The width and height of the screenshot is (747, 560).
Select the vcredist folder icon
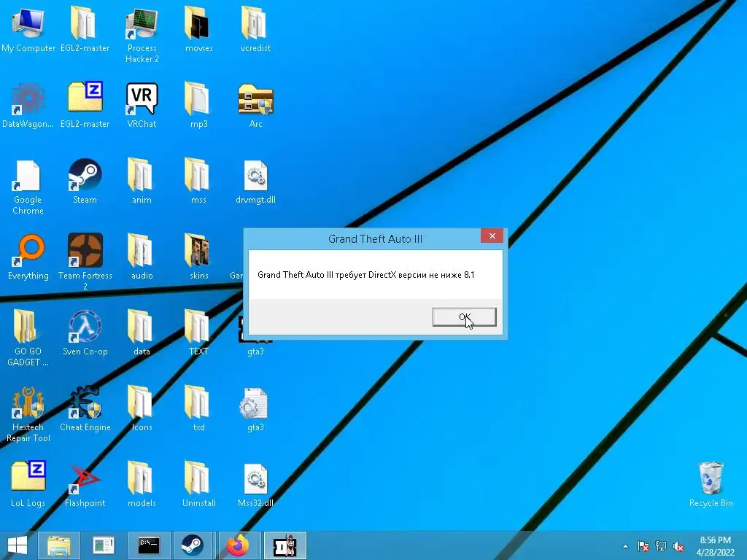(255, 28)
